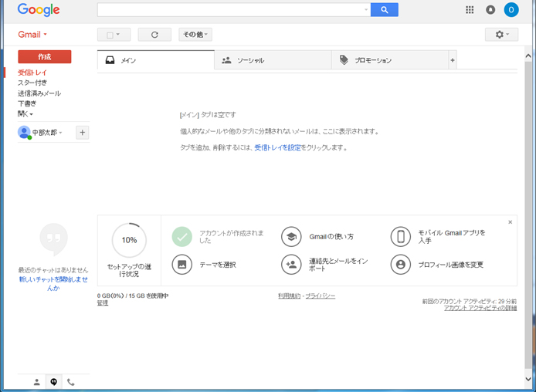Open 送信済みメール folder
The width and height of the screenshot is (536, 392).
coord(39,93)
